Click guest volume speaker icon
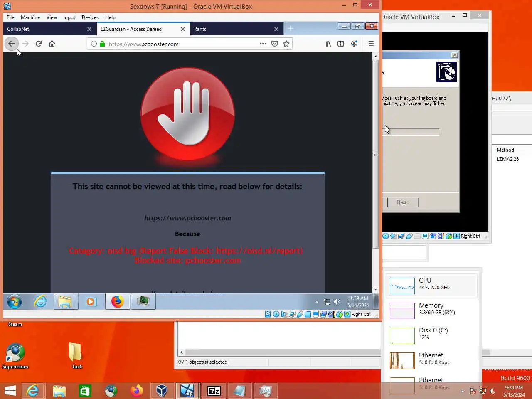 coord(337,302)
